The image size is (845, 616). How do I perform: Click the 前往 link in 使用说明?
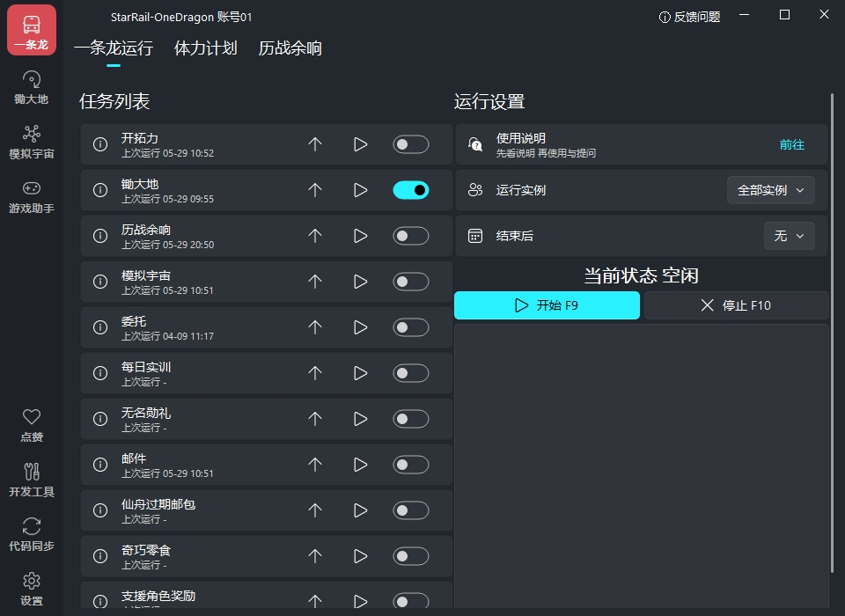coord(793,143)
